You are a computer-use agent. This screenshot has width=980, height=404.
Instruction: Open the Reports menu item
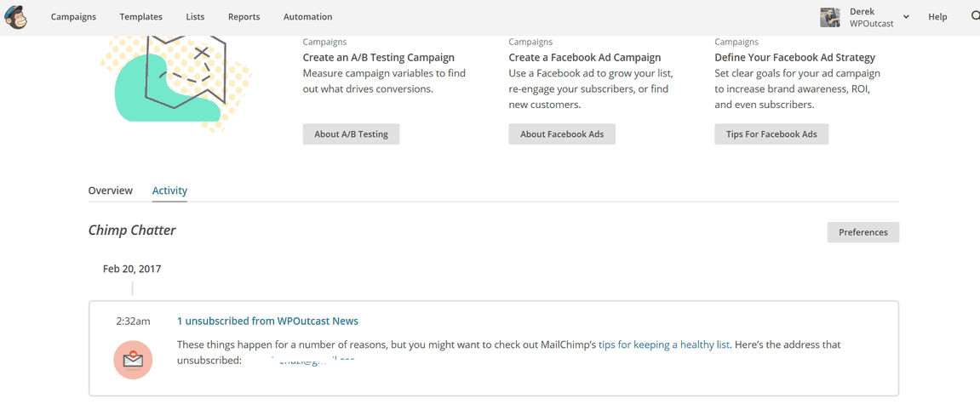pyautogui.click(x=244, y=17)
